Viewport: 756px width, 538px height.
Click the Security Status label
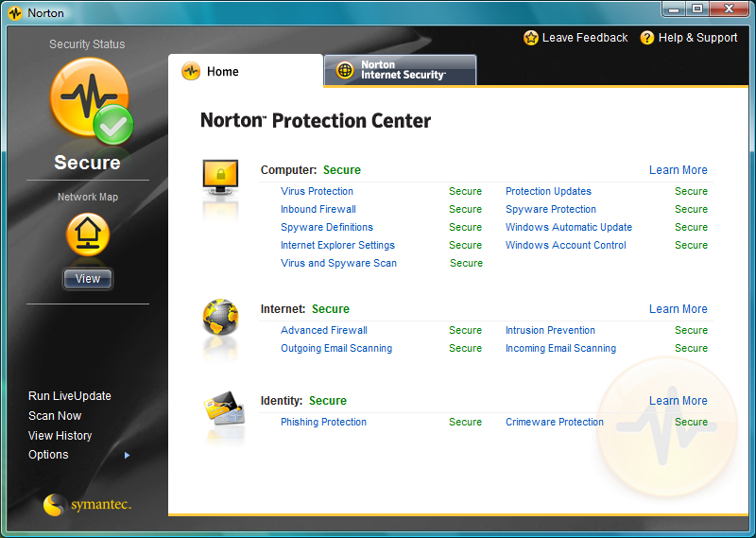[x=87, y=43]
